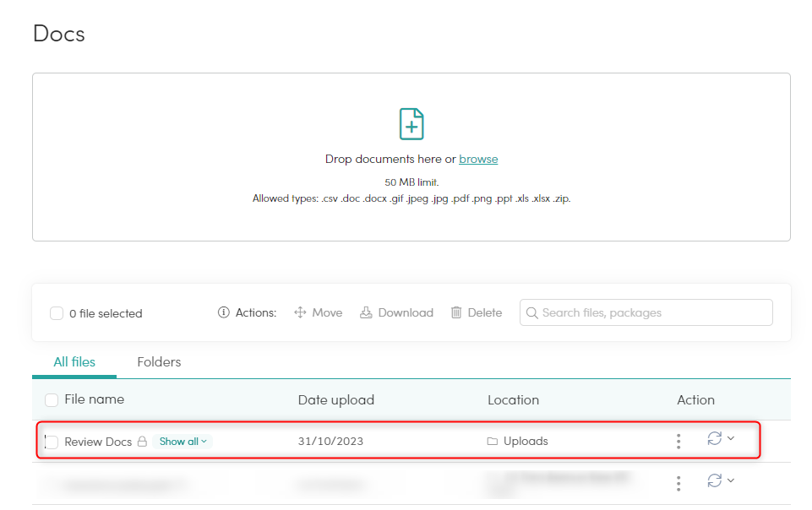
Task: Focus the 'Search files, packages' field
Action: point(652,312)
